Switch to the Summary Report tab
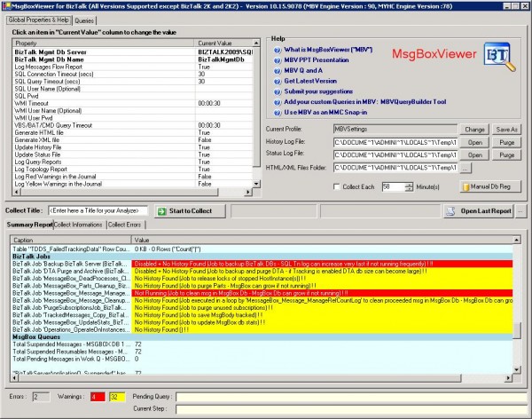Viewport: 532px width, 419px height. 29,225
